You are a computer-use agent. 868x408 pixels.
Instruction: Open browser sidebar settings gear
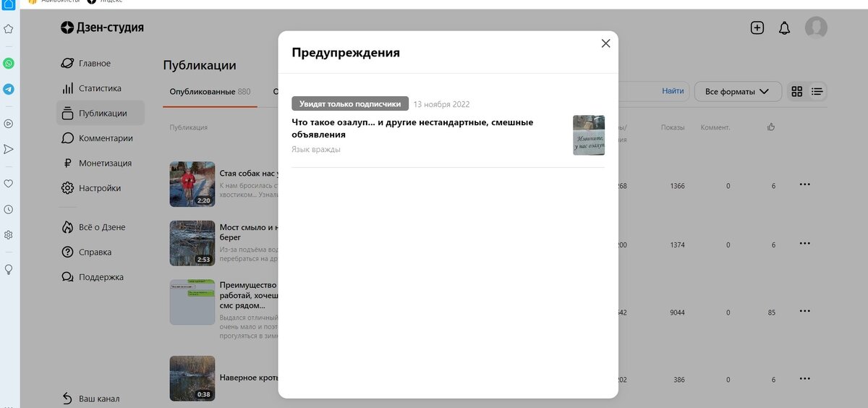click(x=9, y=234)
